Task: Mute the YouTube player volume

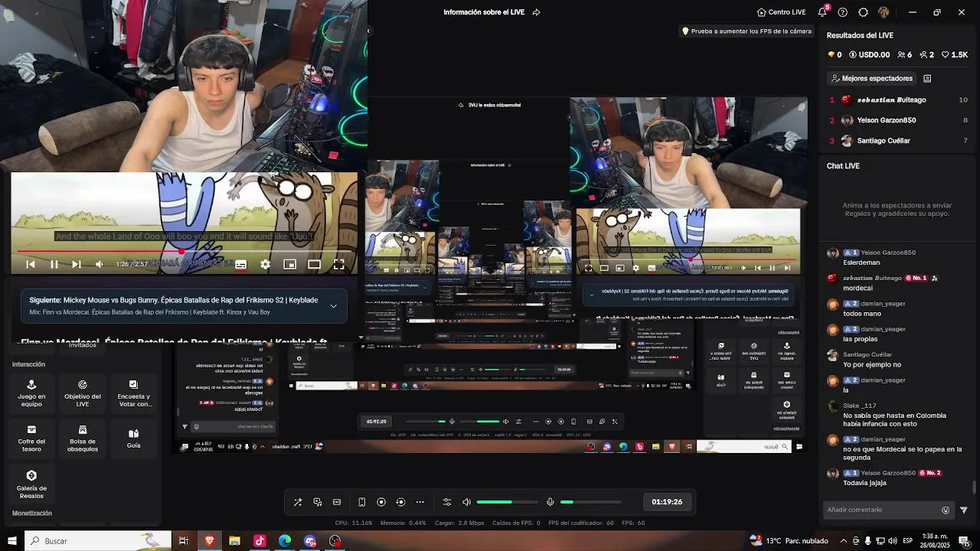Action: (99, 264)
